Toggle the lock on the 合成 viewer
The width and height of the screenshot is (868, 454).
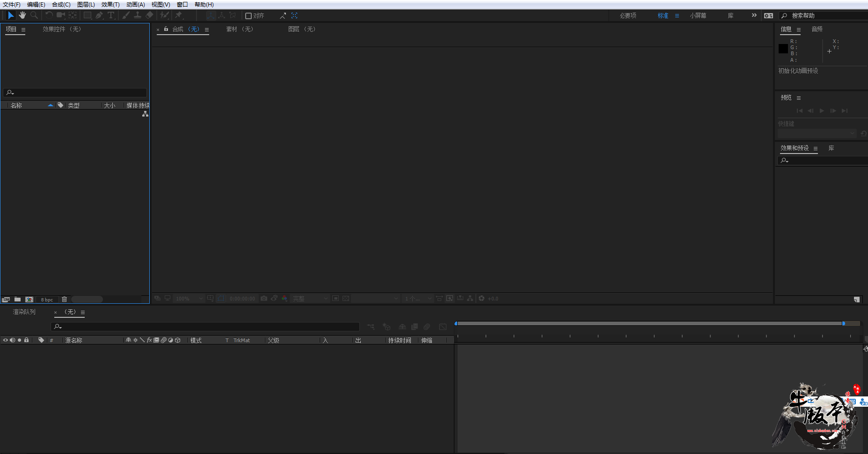click(x=166, y=29)
